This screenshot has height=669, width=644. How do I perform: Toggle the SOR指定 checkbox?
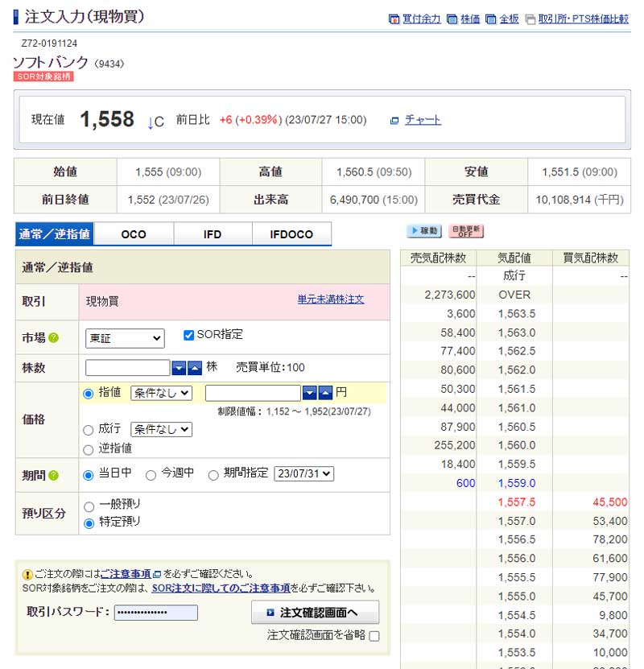click(x=188, y=335)
